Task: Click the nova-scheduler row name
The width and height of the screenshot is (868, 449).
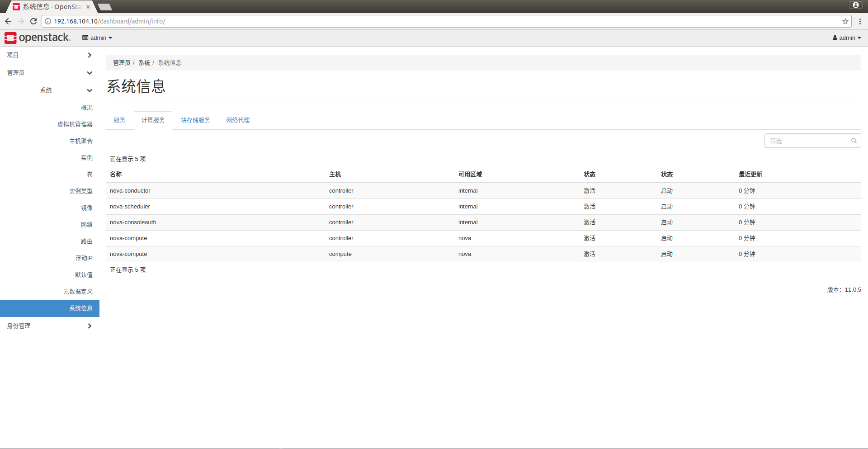Action: [130, 207]
